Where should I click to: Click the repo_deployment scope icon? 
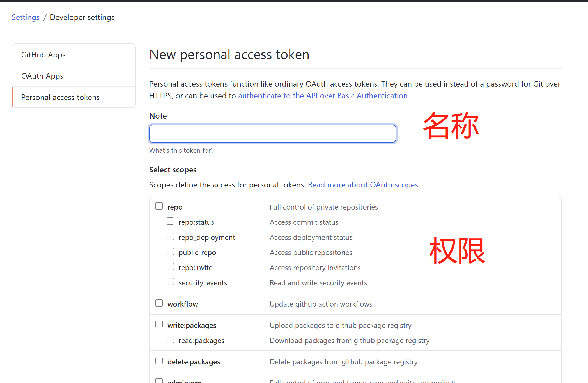(x=170, y=237)
